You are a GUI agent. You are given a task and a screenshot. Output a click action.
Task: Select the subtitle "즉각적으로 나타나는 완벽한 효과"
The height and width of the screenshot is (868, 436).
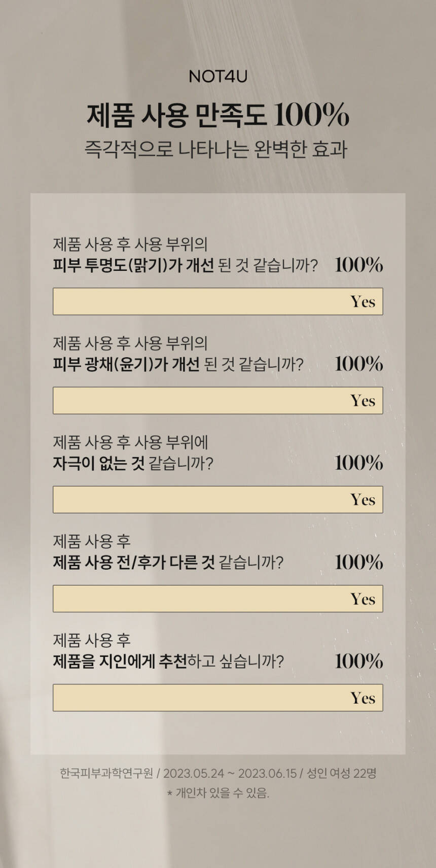216,150
